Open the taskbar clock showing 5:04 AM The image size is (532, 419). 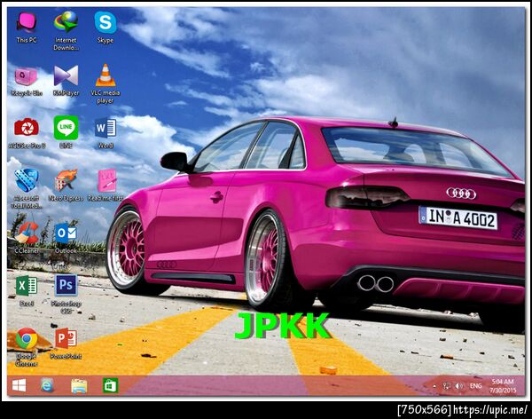tap(503, 385)
